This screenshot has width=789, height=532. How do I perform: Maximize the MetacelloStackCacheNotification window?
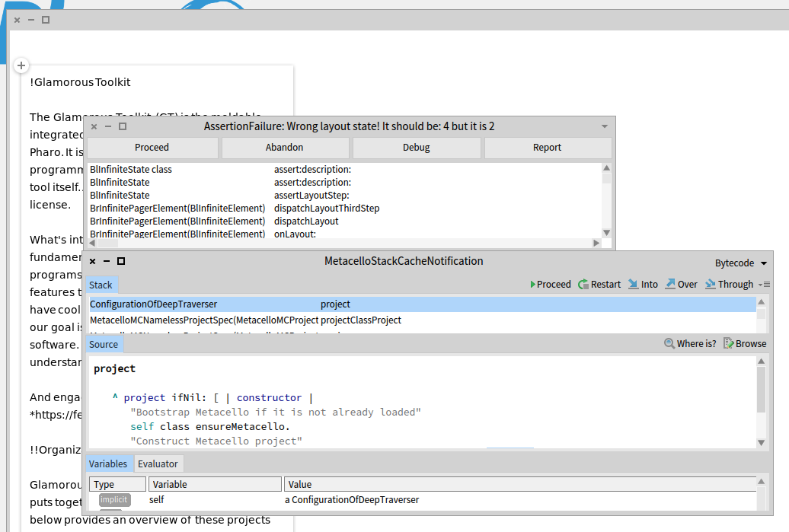coord(121,261)
